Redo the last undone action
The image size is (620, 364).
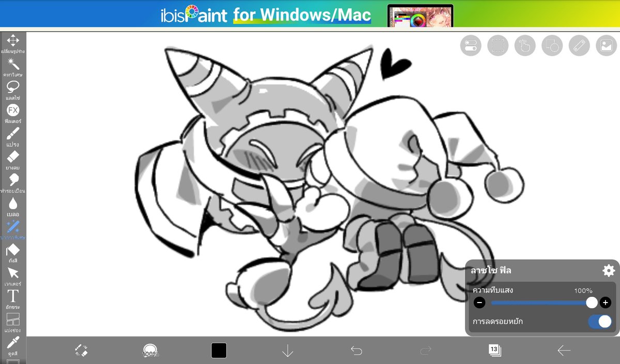pyautogui.click(x=426, y=351)
